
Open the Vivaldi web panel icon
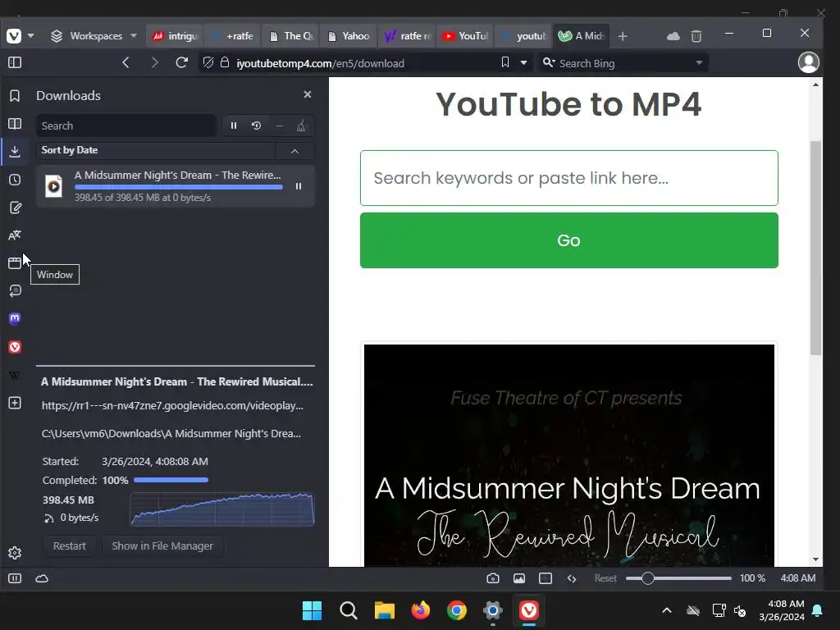tap(15, 347)
